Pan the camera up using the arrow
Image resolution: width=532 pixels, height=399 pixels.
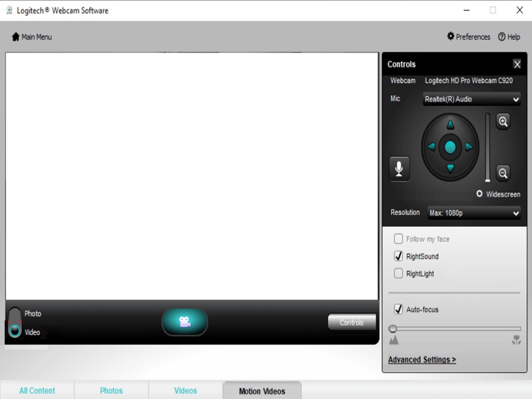(450, 124)
